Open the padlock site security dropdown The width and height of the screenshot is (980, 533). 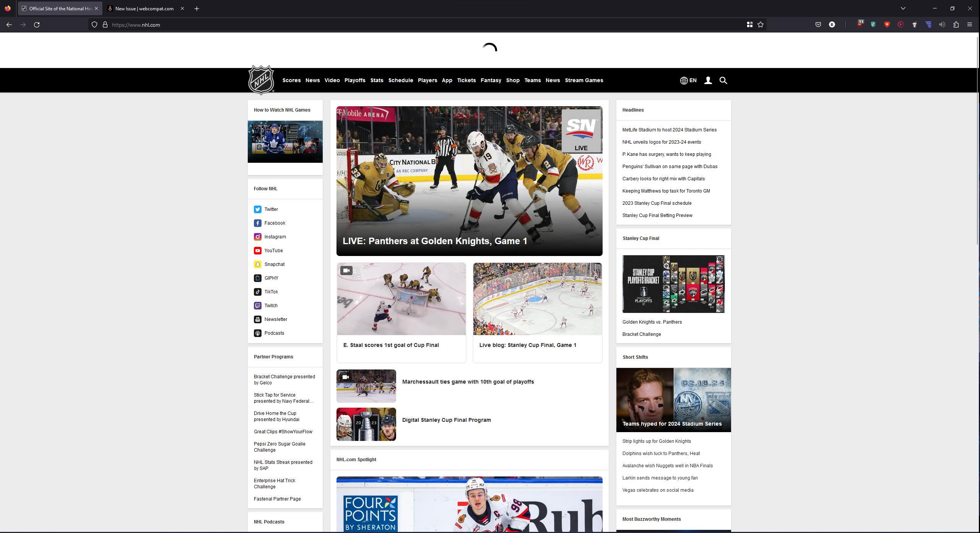(106, 24)
